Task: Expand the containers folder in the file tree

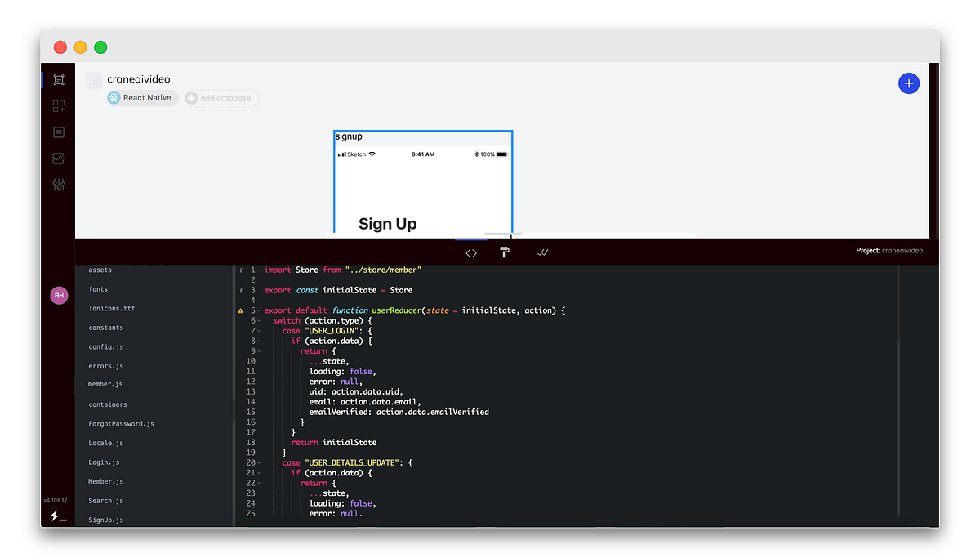Action: (x=107, y=404)
